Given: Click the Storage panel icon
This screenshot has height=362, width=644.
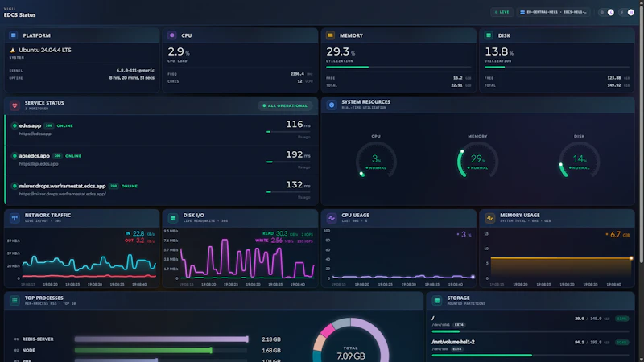Looking at the screenshot, I should click(437, 301).
